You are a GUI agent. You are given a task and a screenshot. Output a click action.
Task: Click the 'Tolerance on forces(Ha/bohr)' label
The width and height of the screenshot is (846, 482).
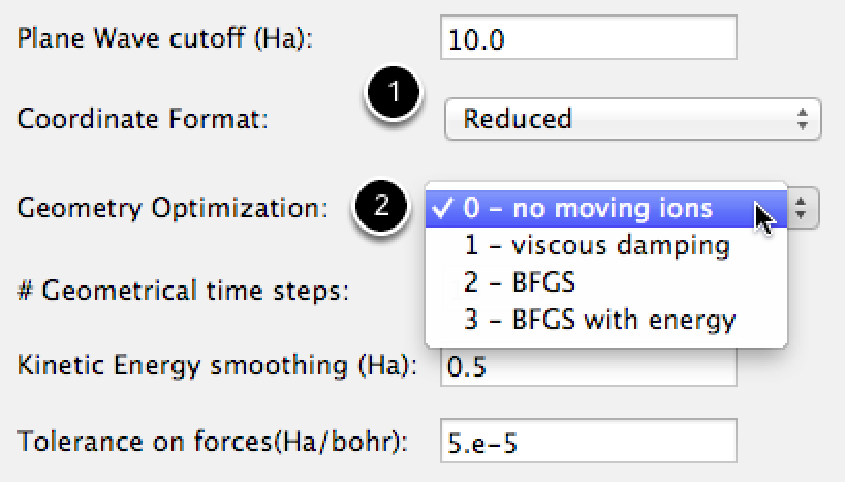coord(213,441)
